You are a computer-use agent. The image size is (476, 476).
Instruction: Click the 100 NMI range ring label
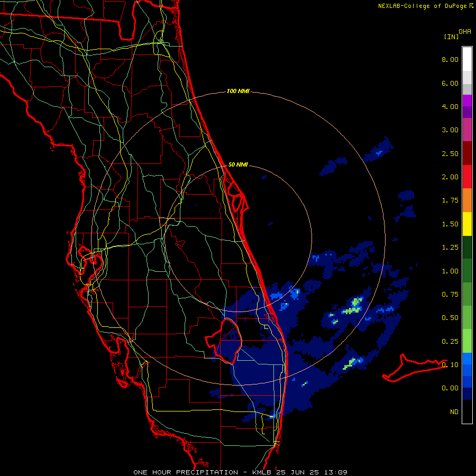pos(238,91)
